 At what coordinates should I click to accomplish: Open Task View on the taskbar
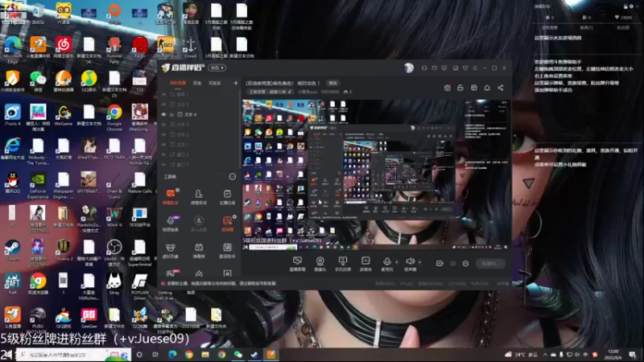pyautogui.click(x=155, y=355)
